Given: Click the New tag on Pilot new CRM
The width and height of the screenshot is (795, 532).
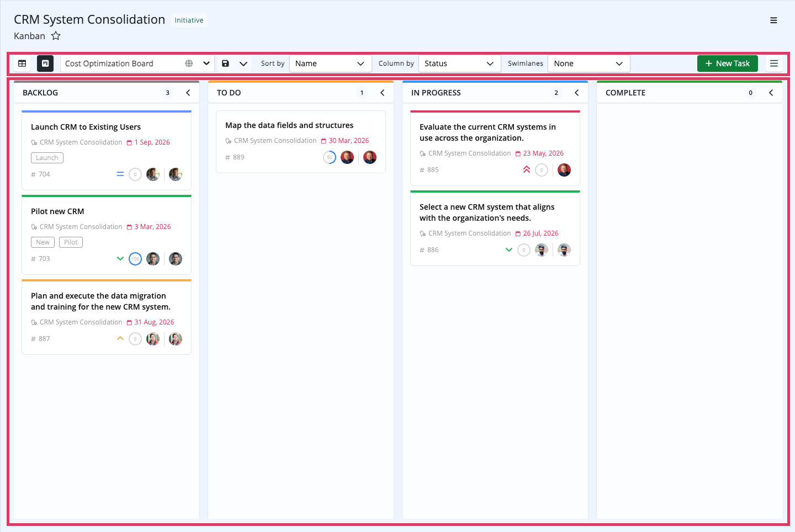Looking at the screenshot, I should pos(43,242).
